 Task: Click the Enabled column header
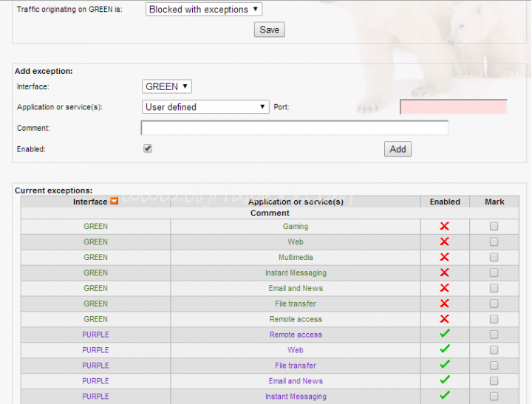445,202
